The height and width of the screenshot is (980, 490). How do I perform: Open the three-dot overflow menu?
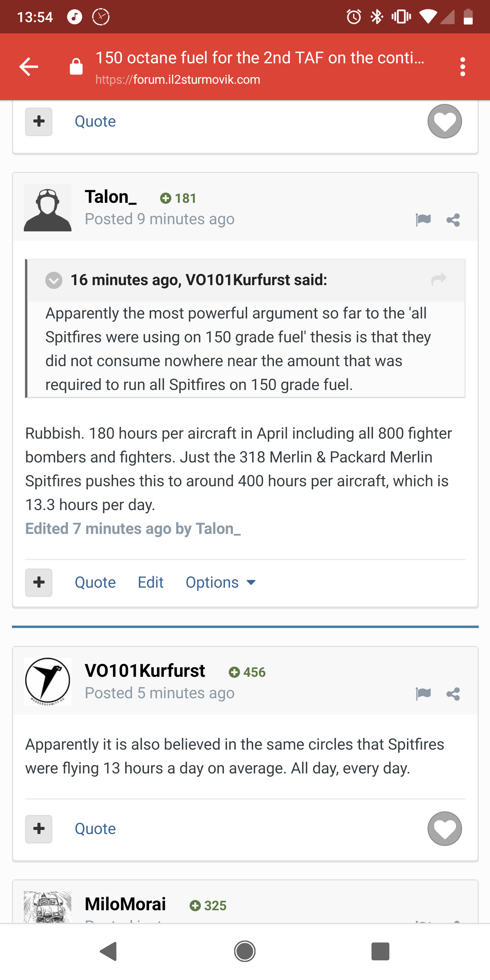click(x=463, y=67)
